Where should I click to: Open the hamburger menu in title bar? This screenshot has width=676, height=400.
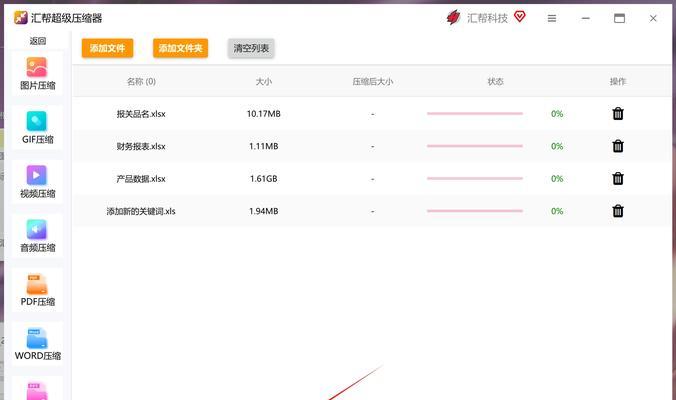pos(552,18)
